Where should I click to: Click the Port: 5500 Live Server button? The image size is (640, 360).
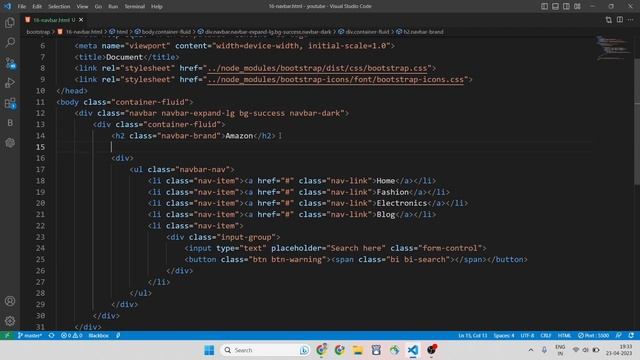pyautogui.click(x=593, y=336)
